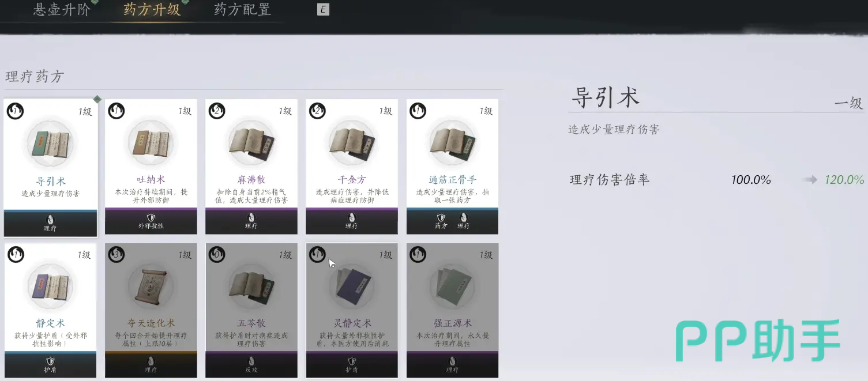Image resolution: width=868 pixels, height=381 pixels.
Task: Click the cost badge on 夺天造化术 card
Action: pyautogui.click(x=116, y=255)
